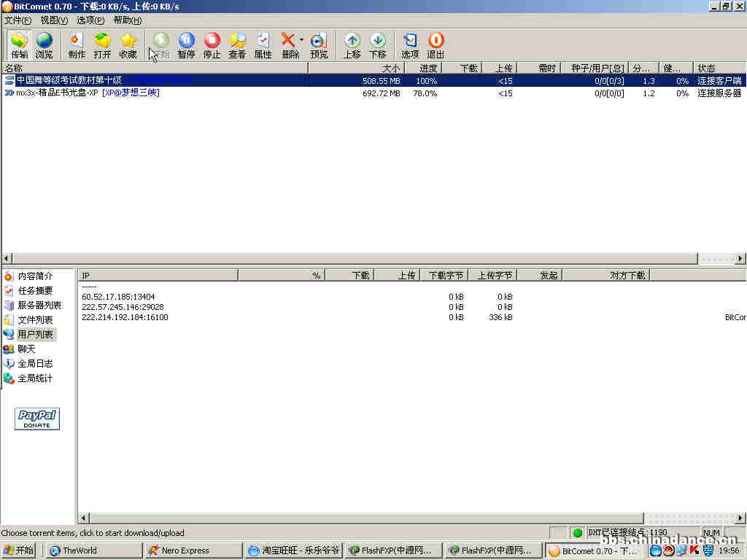
Task: Open the 浏览 (Browse) toolbar icon
Action: click(x=44, y=44)
